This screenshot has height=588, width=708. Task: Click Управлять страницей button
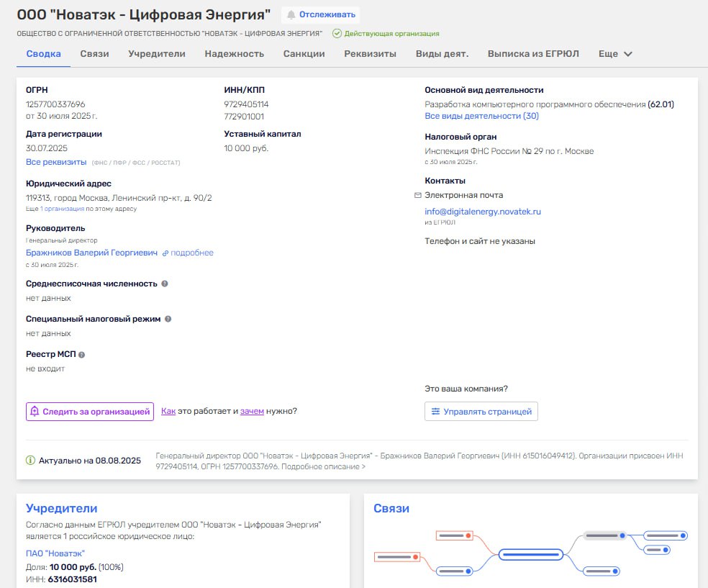pos(481,412)
